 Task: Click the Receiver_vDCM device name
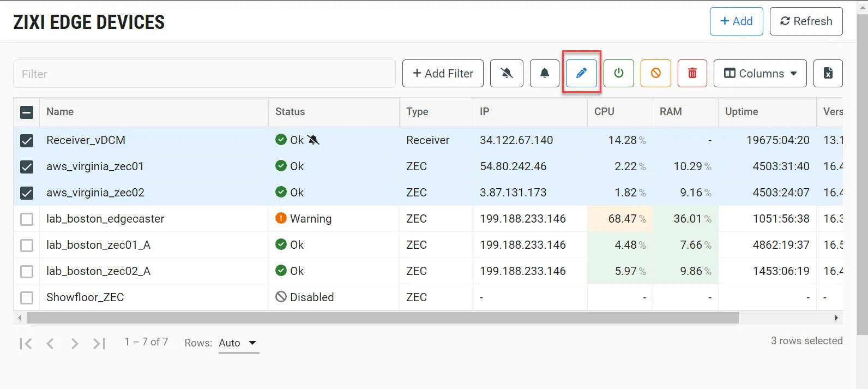[x=86, y=140]
